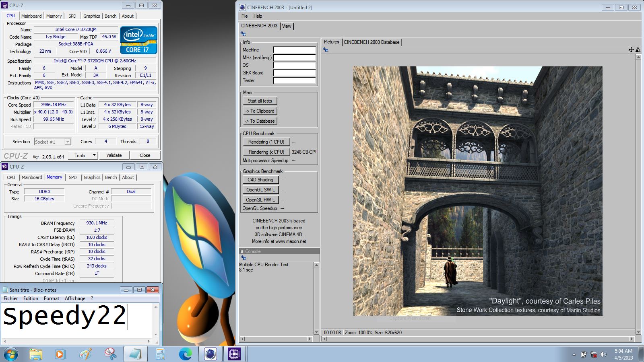
Task: Click the -> To Clipboard button
Action: pyautogui.click(x=260, y=111)
